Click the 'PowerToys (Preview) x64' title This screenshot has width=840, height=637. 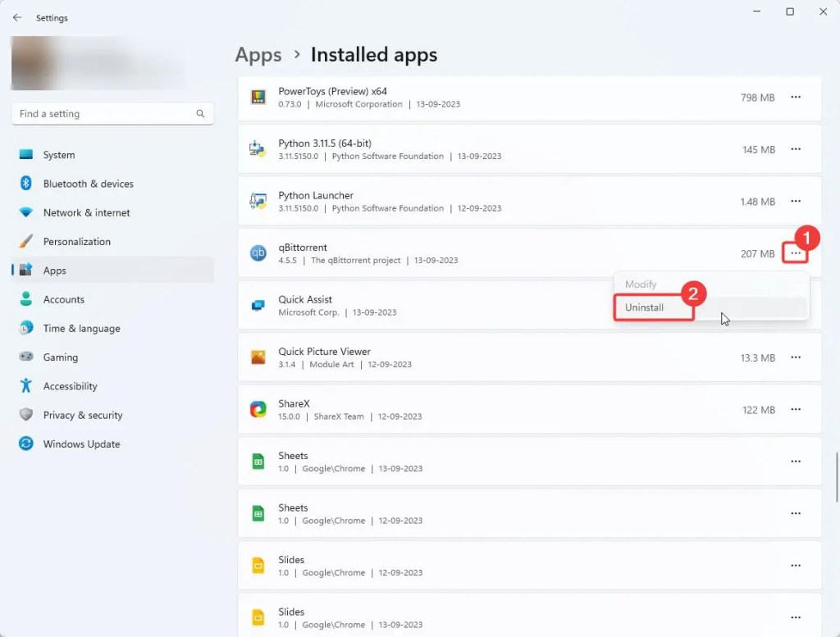[x=332, y=91]
